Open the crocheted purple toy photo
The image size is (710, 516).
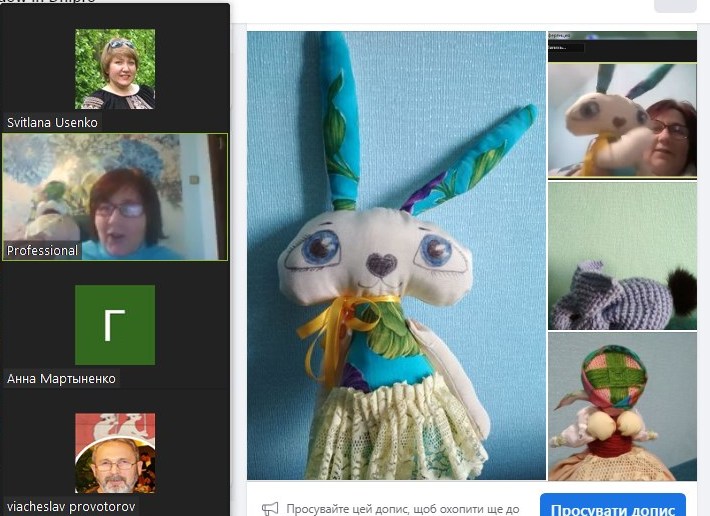pyautogui.click(x=622, y=256)
